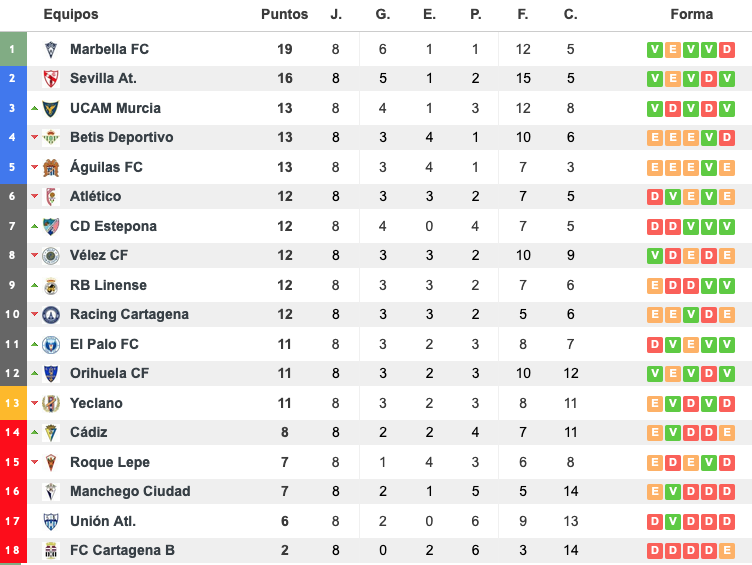This screenshot has height=565, width=752.
Task: Click the Vélez CF round crest
Action: [x=51, y=255]
